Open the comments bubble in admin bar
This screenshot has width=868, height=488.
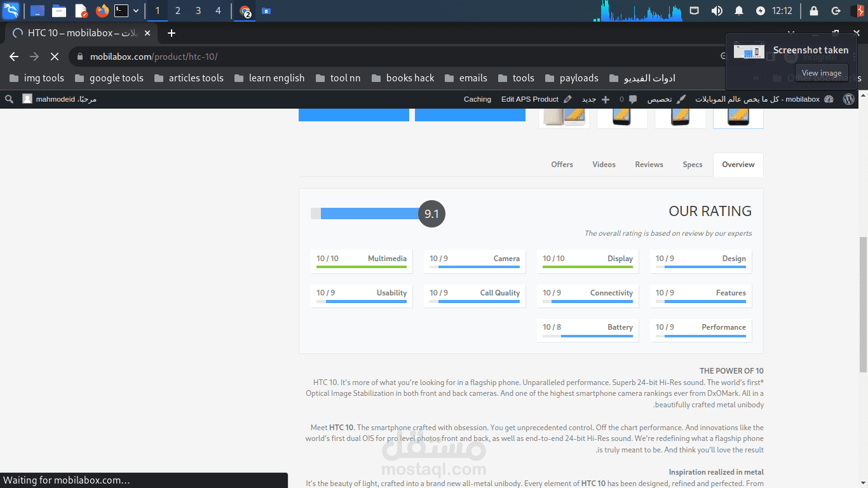628,99
